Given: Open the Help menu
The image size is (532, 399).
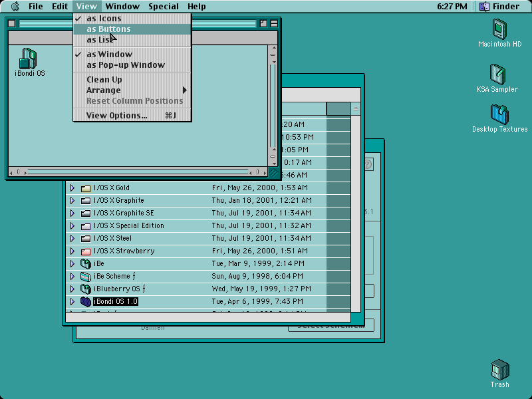Looking at the screenshot, I should coord(197,7).
